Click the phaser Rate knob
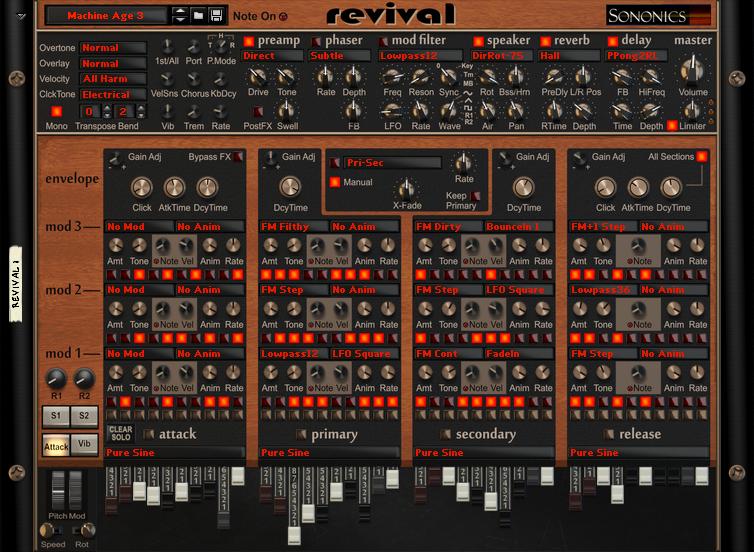The image size is (754, 552). click(325, 76)
